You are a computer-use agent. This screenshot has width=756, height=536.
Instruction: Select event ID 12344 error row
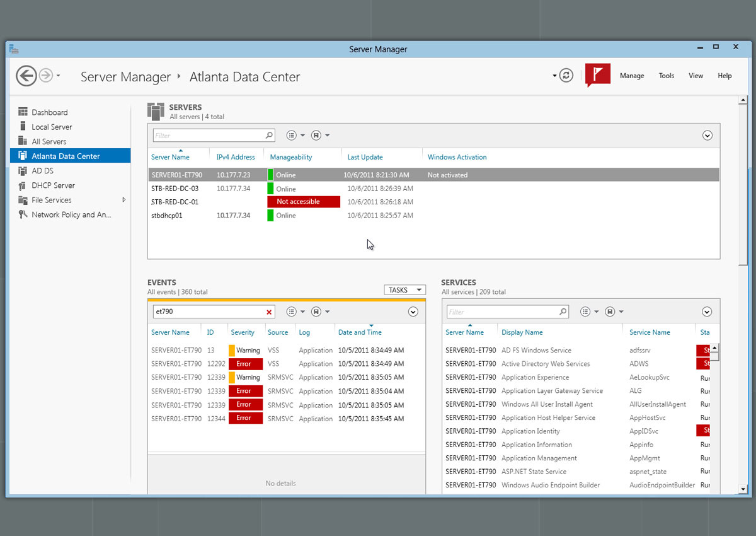pyautogui.click(x=287, y=418)
